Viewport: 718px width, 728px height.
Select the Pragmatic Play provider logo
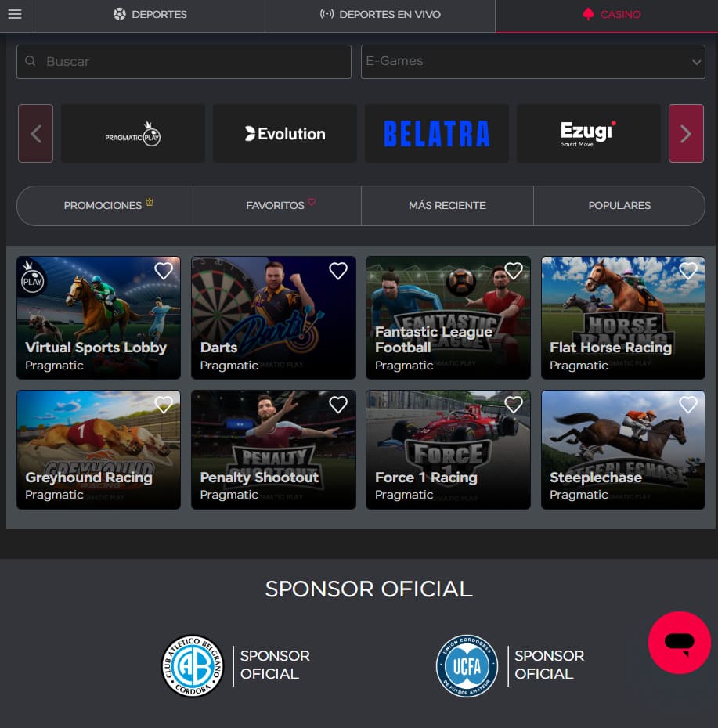tap(133, 134)
